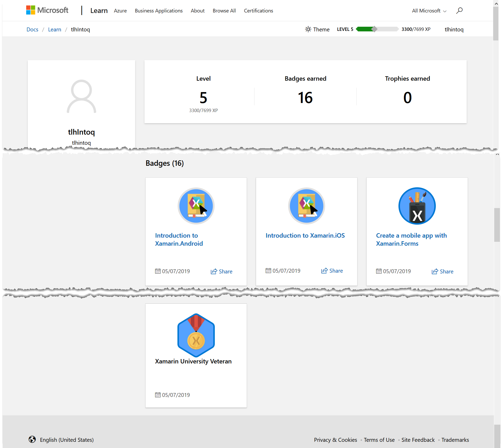Image resolution: width=503 pixels, height=448 pixels.
Task: Click calendar icon on Xamarin.Forms card
Action: pos(379,271)
